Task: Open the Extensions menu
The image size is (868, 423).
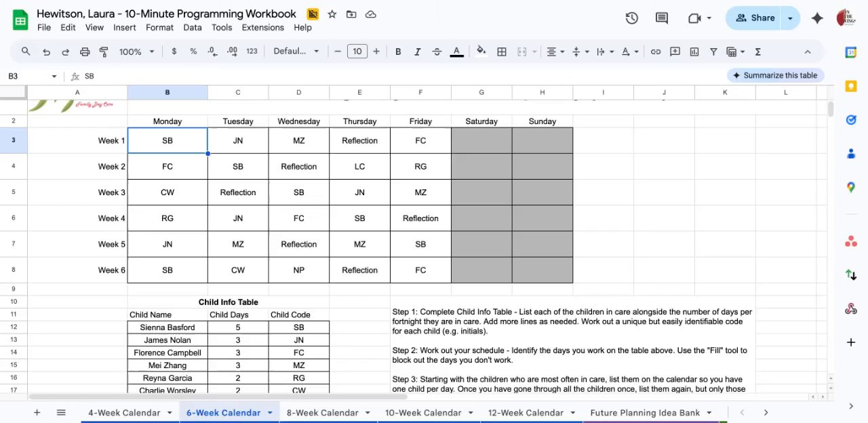Action: pyautogui.click(x=263, y=27)
